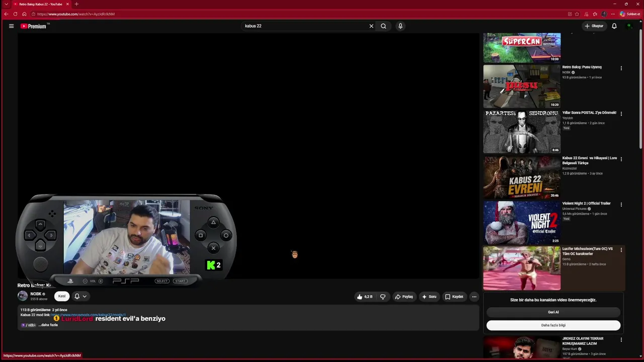Open the browser tab list chevron
The width and height of the screenshot is (644, 362).
tap(6, 4)
